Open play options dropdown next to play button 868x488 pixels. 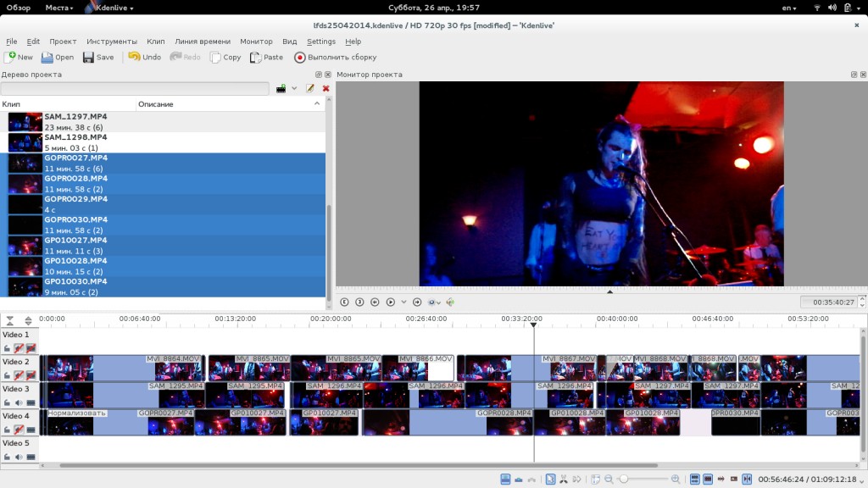[403, 302]
